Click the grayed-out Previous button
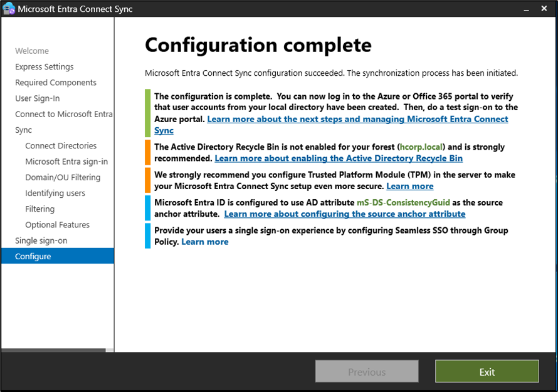The width and height of the screenshot is (558, 392). [367, 371]
